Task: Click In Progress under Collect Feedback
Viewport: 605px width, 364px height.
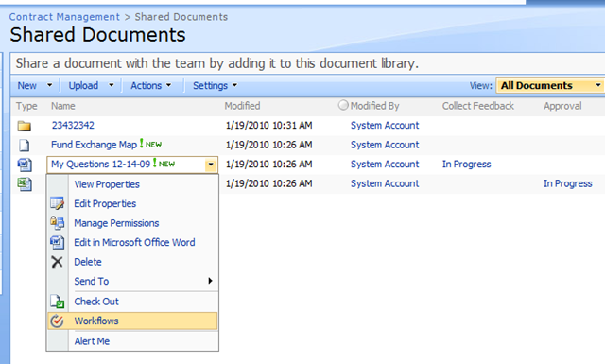Action: point(466,165)
